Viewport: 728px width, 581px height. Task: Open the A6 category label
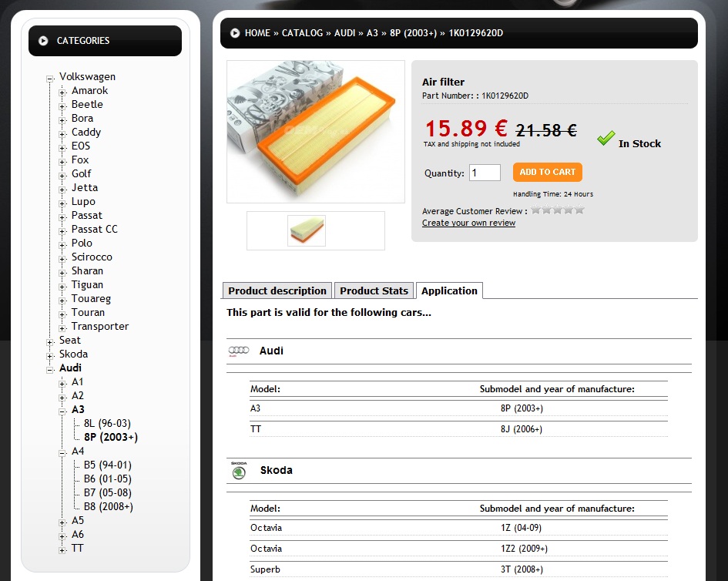point(78,535)
